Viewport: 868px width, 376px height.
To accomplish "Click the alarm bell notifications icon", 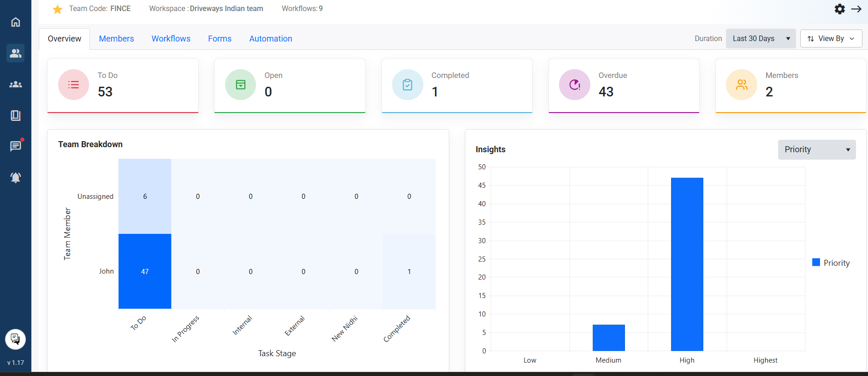I will tap(16, 178).
